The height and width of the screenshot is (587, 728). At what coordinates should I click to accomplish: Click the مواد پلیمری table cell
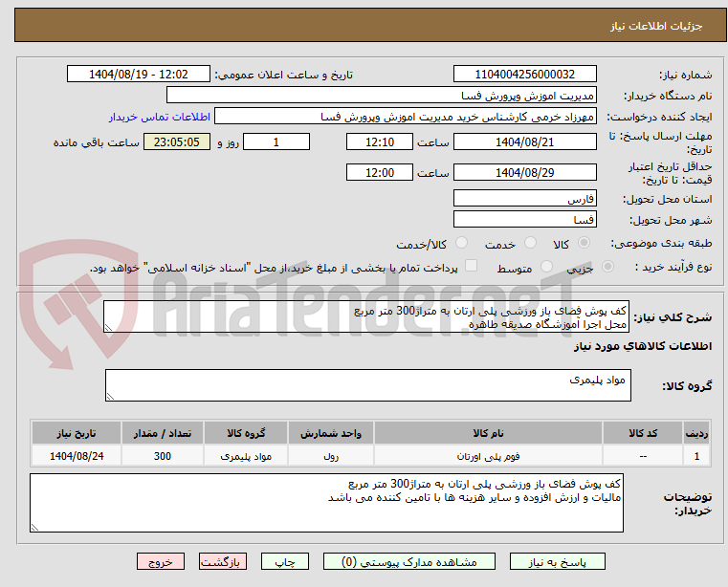coord(246,456)
